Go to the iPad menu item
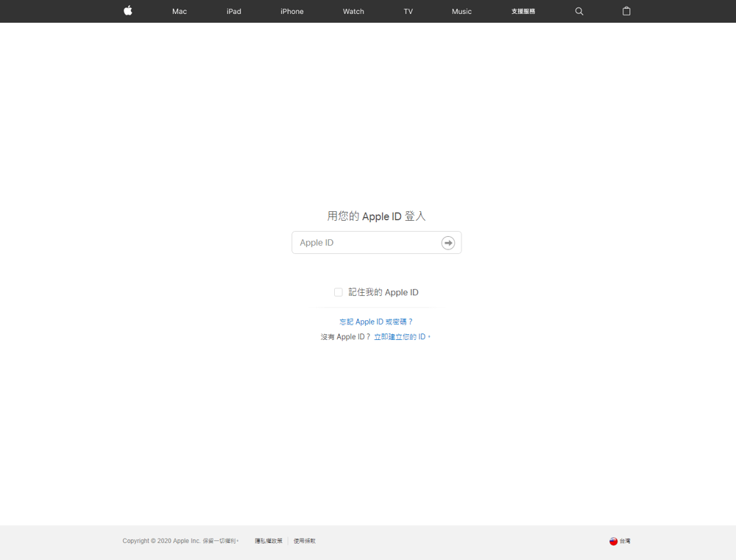Screen dimensions: 736x560 [x=234, y=11]
